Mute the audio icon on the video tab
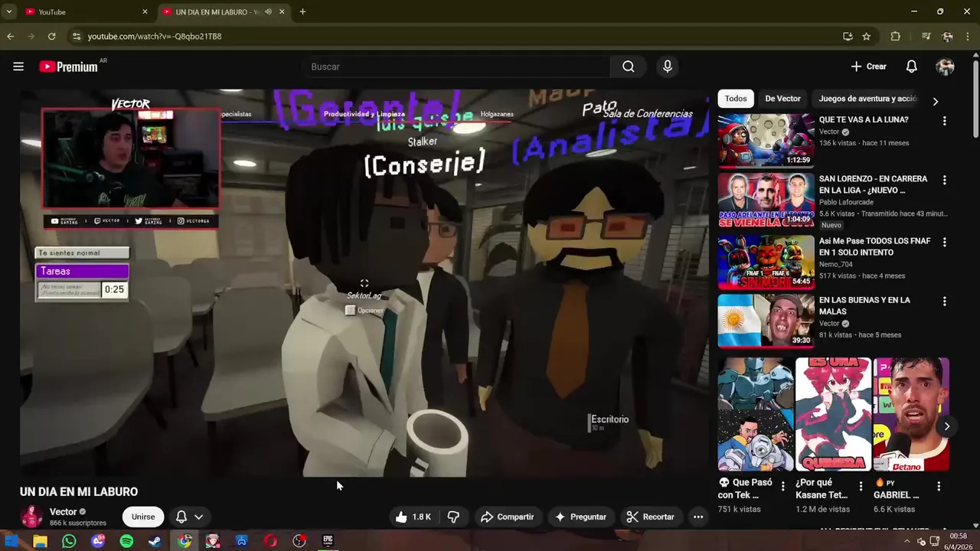 (268, 11)
